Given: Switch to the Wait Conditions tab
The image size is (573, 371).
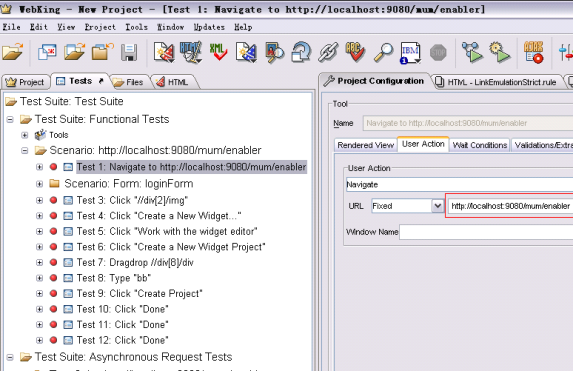Looking at the screenshot, I should click(479, 145).
